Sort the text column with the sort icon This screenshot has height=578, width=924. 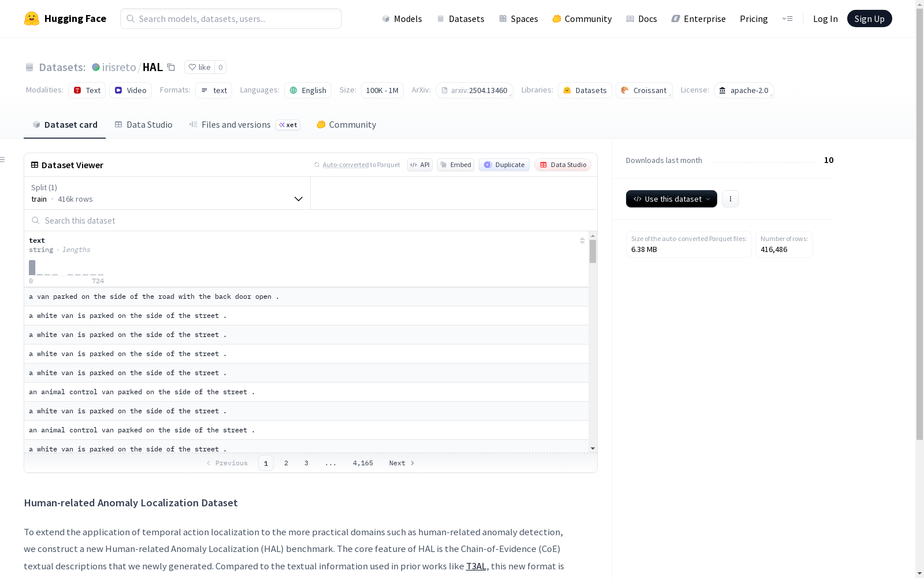point(582,240)
